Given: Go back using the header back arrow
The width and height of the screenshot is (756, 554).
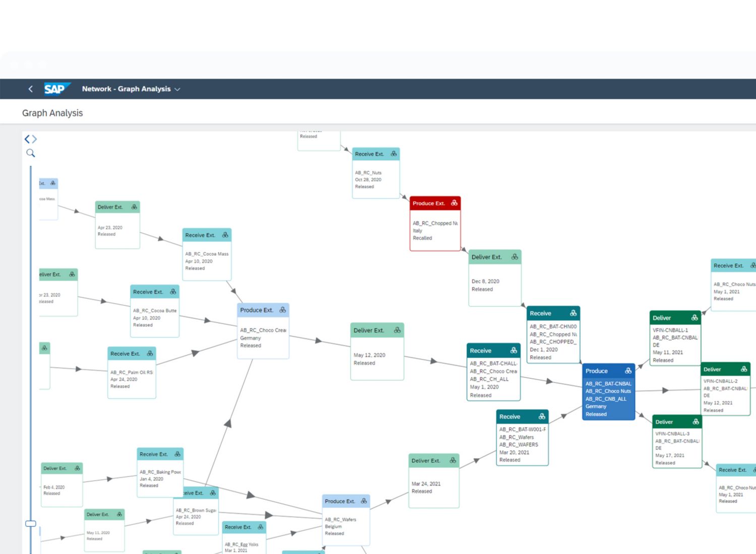Looking at the screenshot, I should tap(30, 89).
